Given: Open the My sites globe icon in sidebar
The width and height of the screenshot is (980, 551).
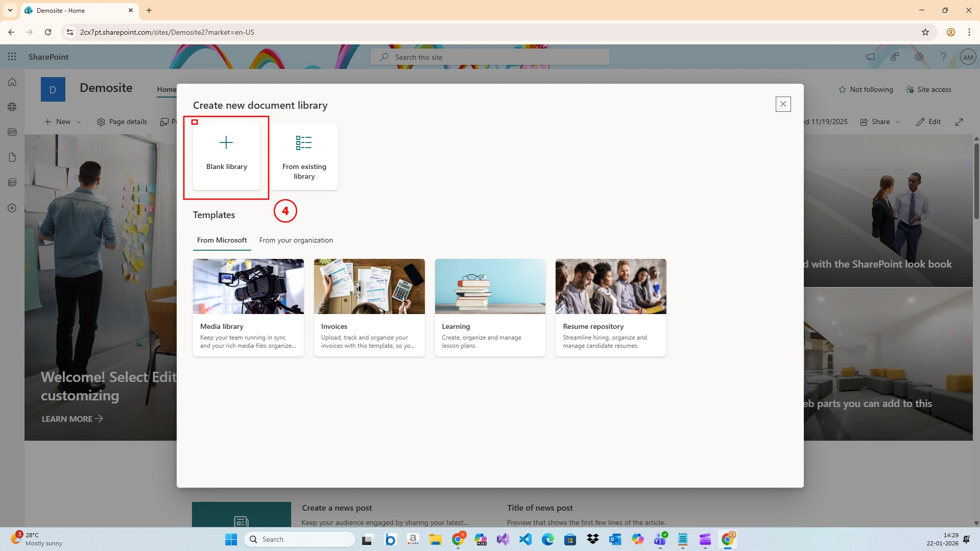Looking at the screenshot, I should 12,107.
